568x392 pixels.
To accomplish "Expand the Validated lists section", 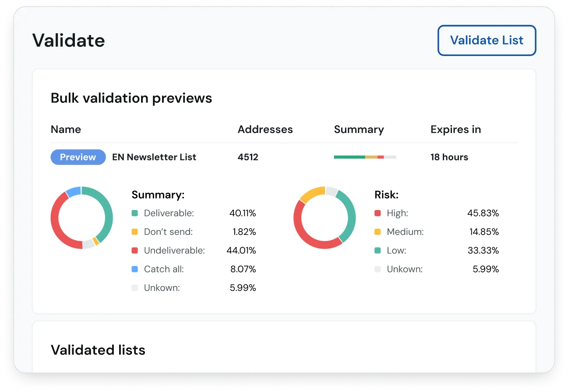I will click(x=98, y=350).
